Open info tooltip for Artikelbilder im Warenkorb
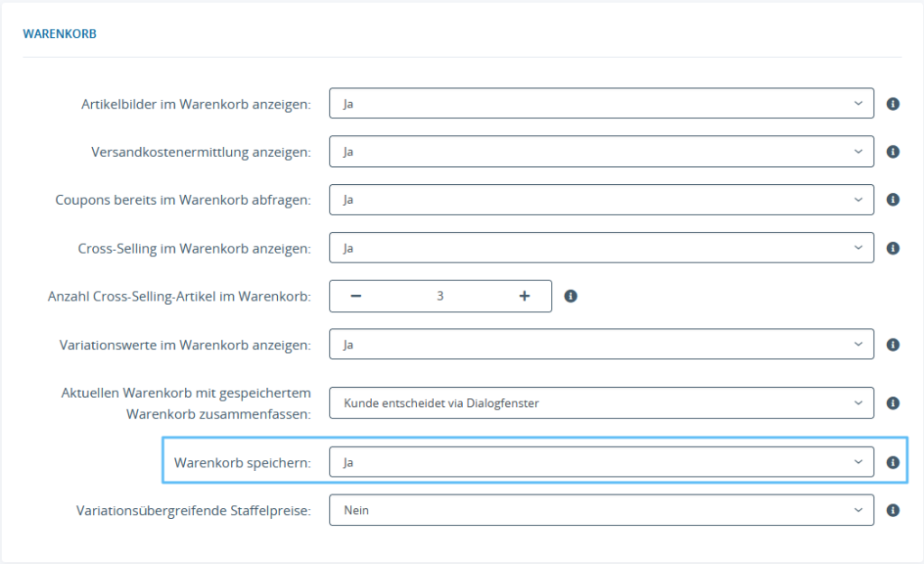The image size is (924, 564). pos(892,103)
